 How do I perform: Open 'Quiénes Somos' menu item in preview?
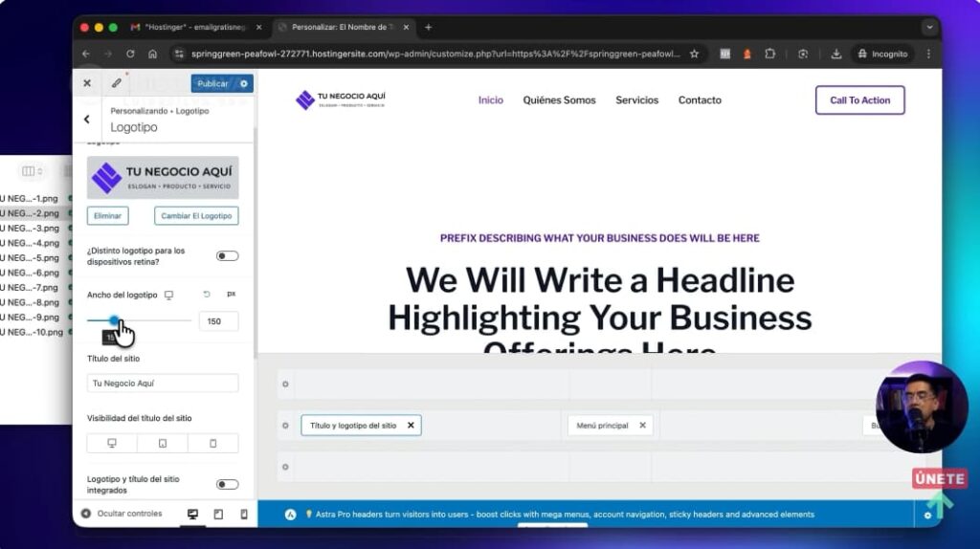tap(559, 100)
